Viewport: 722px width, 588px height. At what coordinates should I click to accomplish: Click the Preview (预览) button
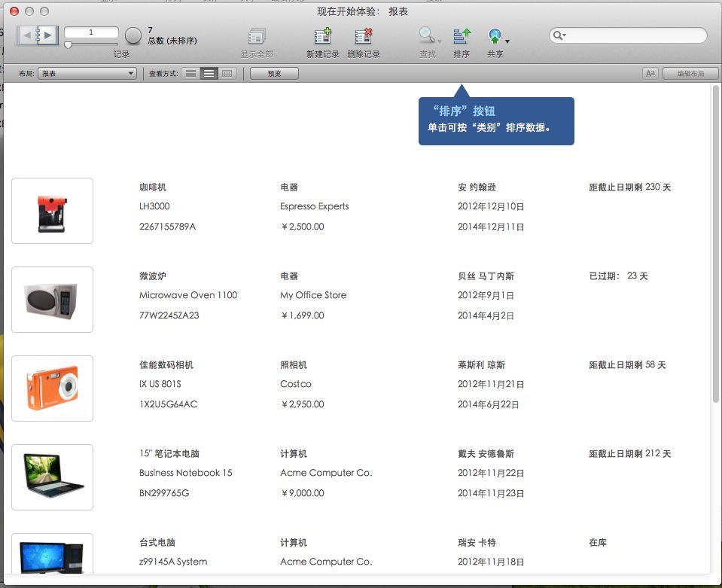pos(274,74)
